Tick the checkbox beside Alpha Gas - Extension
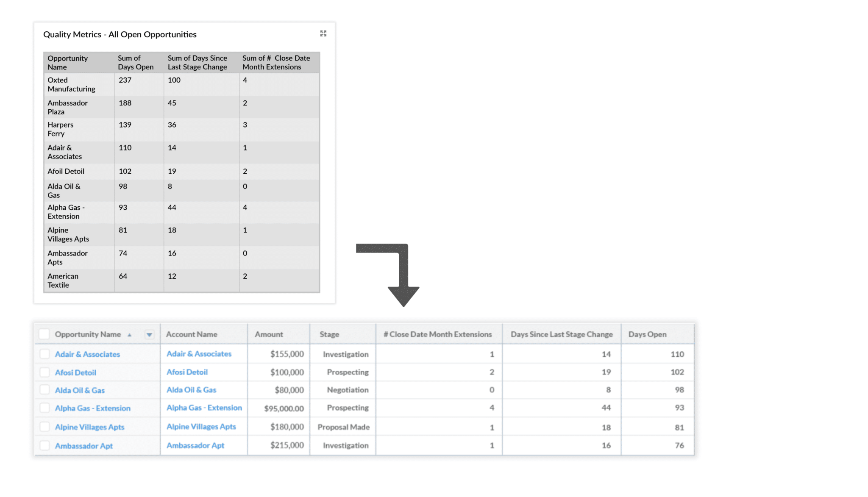 click(x=45, y=408)
